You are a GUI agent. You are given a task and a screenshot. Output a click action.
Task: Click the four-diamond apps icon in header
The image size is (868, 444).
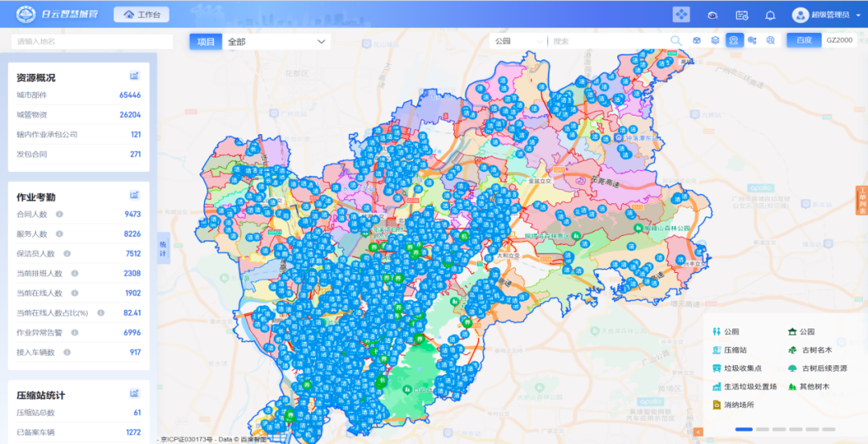(681, 14)
